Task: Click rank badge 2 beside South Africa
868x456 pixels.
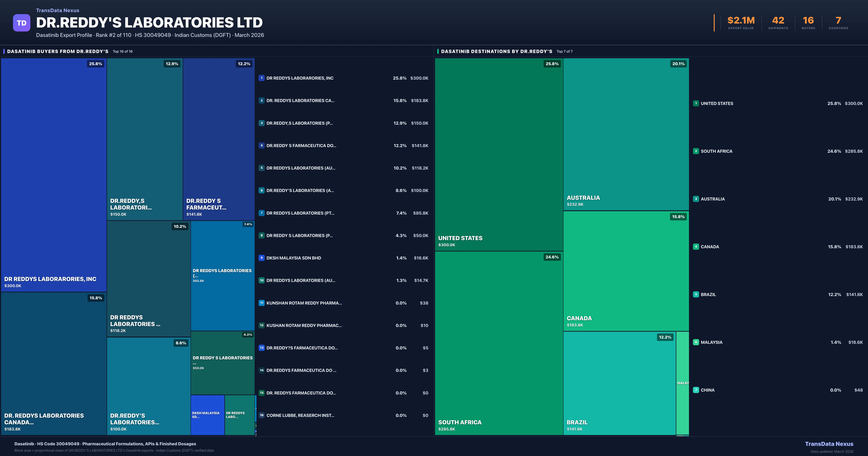Action: (x=696, y=151)
